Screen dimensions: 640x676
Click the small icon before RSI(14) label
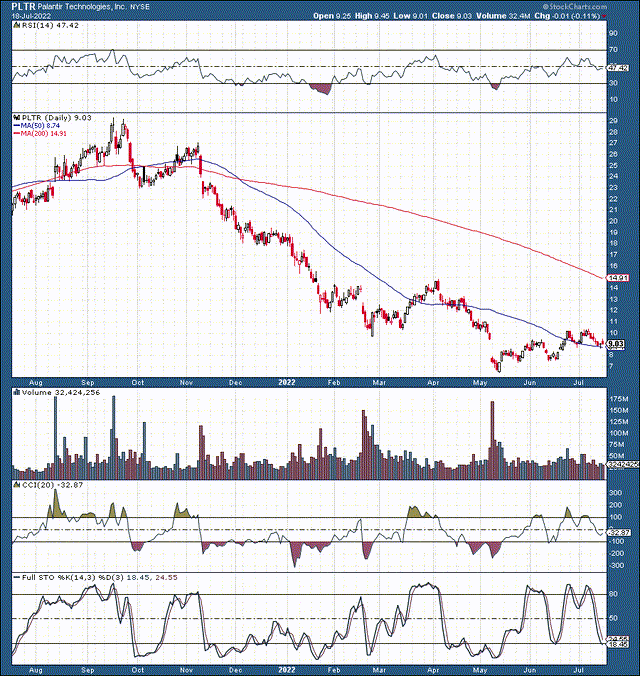tap(17, 25)
